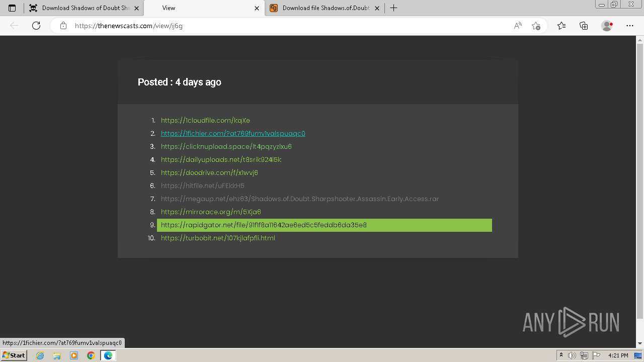Open File Explorer from taskbar
Screen dimensions: 644x362
click(x=57, y=355)
